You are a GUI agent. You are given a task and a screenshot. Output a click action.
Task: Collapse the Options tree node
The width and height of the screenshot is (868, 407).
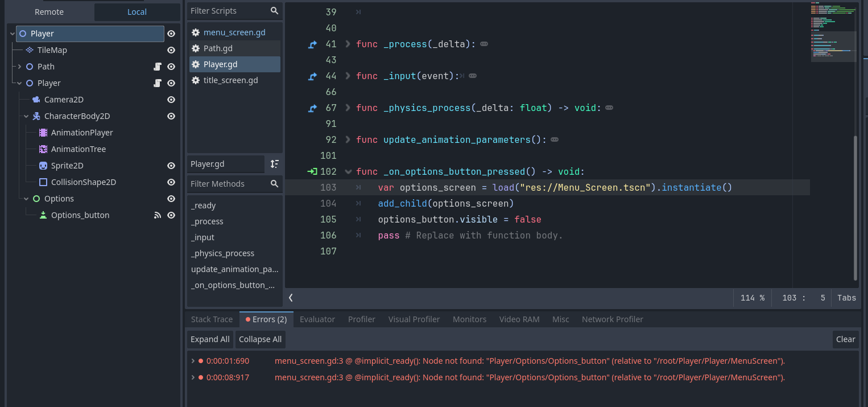point(26,199)
